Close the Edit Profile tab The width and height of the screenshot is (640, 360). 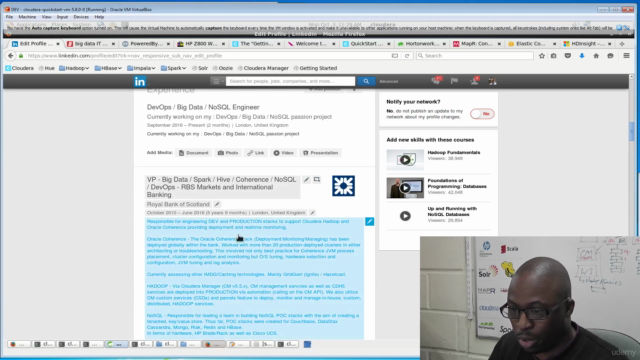pyautogui.click(x=58, y=44)
